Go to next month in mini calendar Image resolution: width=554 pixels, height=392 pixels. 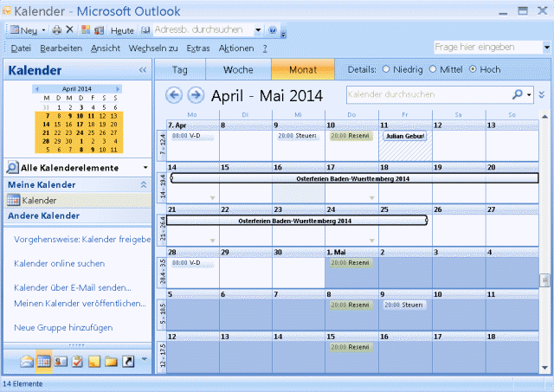pos(118,89)
